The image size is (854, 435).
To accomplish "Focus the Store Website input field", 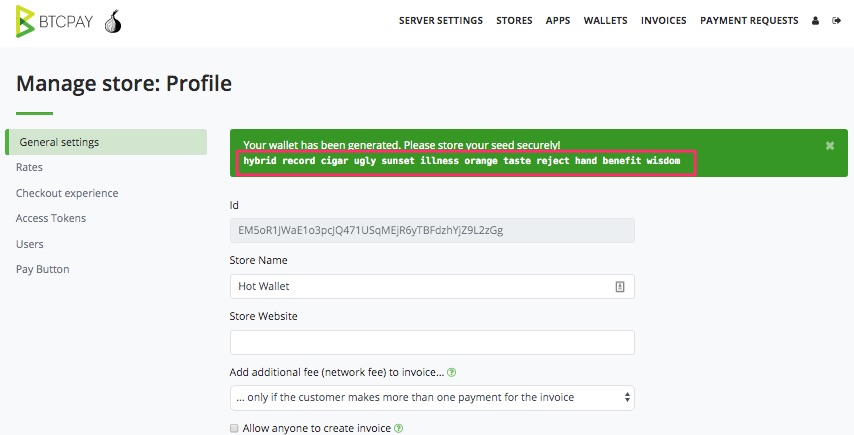I will (432, 342).
